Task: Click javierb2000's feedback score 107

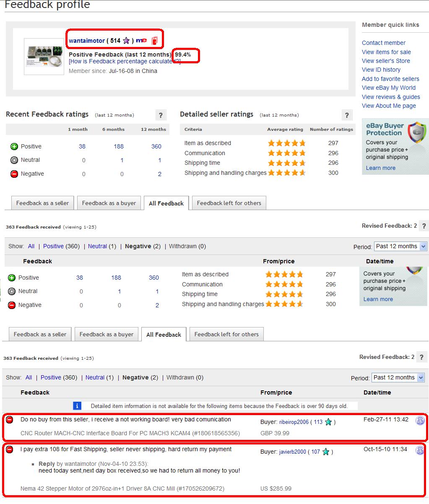Action: [316, 452]
